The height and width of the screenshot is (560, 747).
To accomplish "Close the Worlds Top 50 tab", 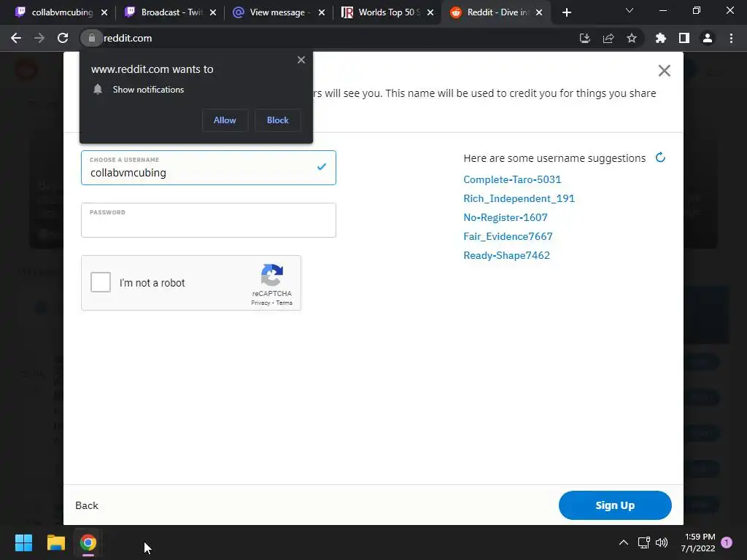I will point(430,12).
